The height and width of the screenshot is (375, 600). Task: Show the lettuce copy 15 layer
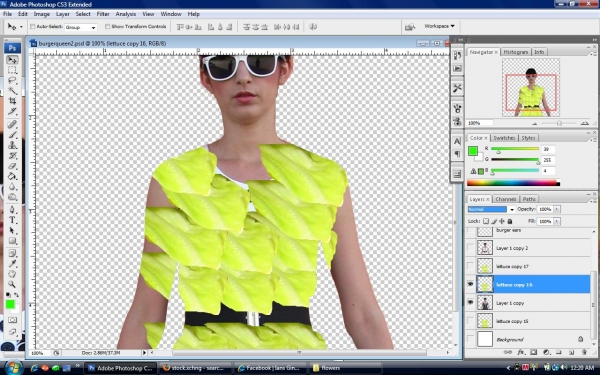pyautogui.click(x=470, y=321)
